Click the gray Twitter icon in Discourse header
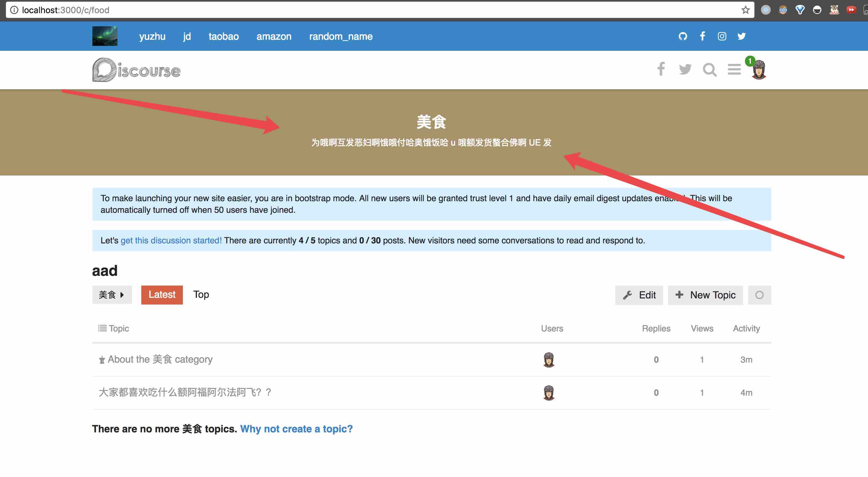This screenshot has height=477, width=868. click(x=685, y=70)
